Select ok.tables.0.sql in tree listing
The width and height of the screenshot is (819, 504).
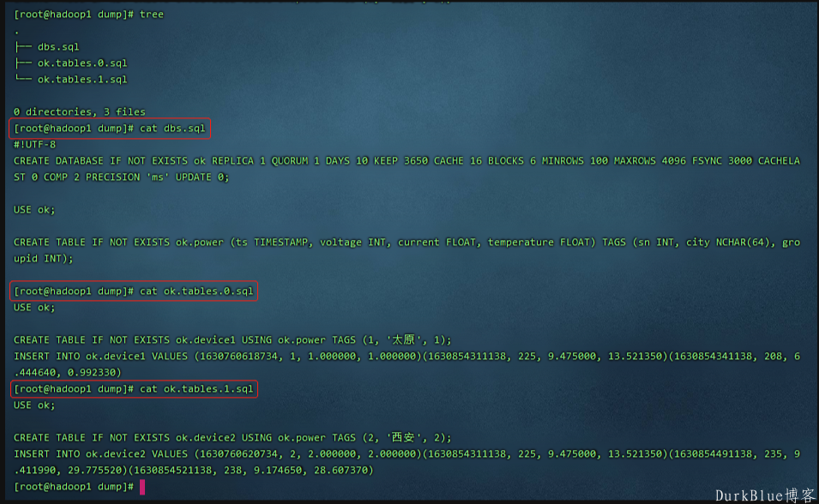(x=82, y=63)
